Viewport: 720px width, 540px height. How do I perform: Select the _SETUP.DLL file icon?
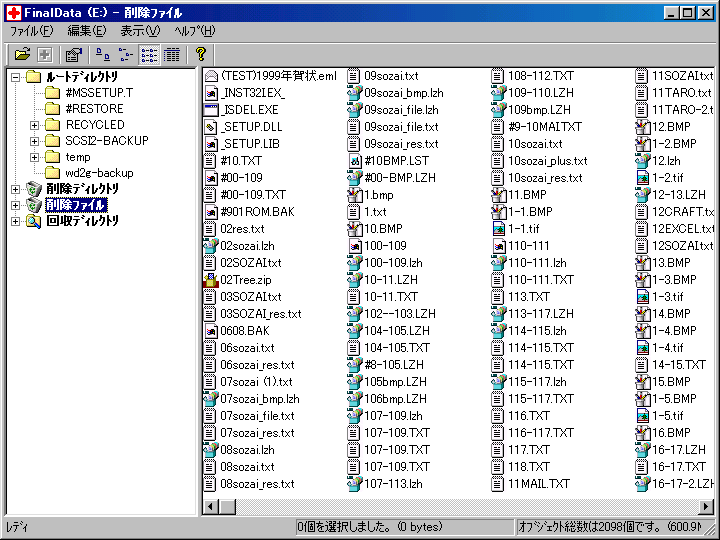click(211, 127)
